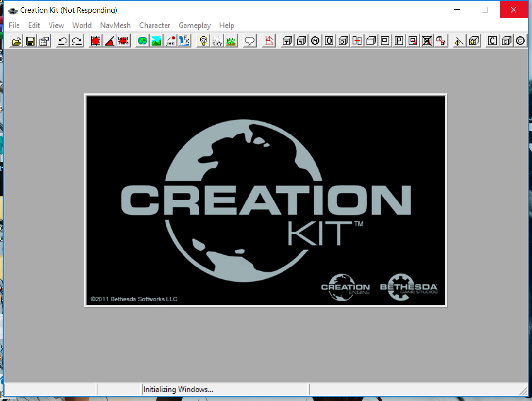
Task: Open the speech bubble dialogue icon
Action: [x=249, y=41]
